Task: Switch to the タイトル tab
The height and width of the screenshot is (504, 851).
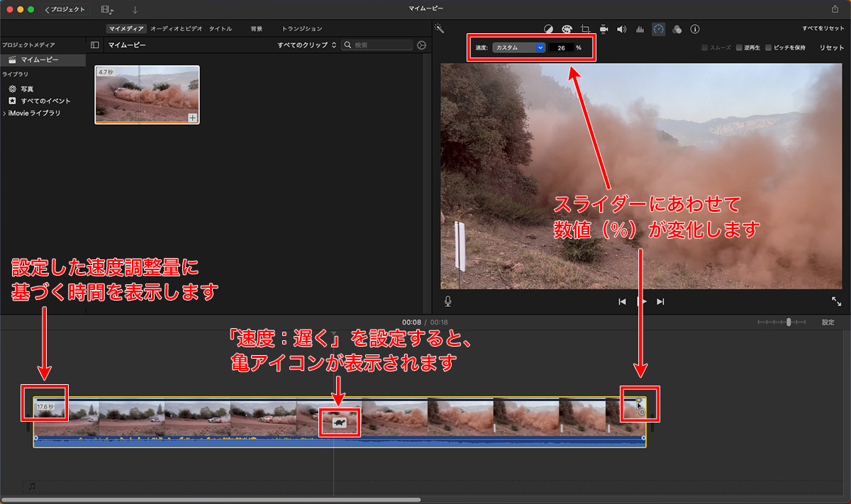Action: tap(220, 29)
